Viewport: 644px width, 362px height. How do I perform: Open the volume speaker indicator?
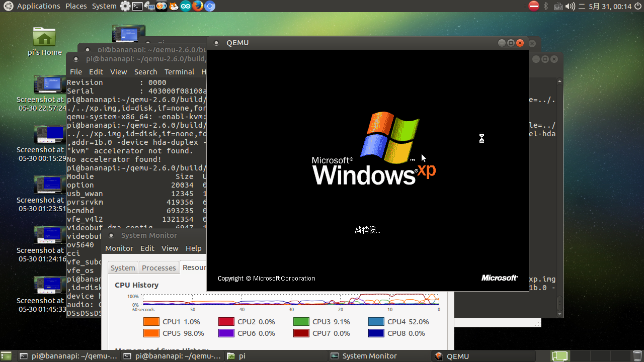(570, 6)
